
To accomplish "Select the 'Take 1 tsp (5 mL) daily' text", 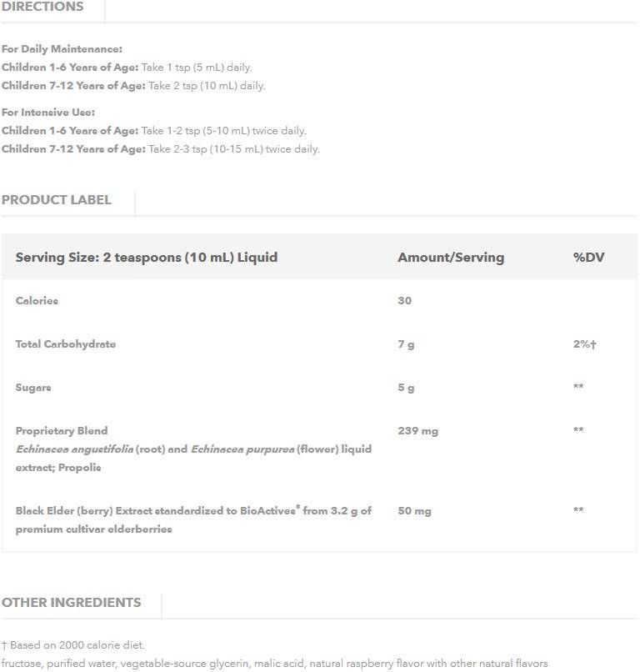I will [197, 68].
